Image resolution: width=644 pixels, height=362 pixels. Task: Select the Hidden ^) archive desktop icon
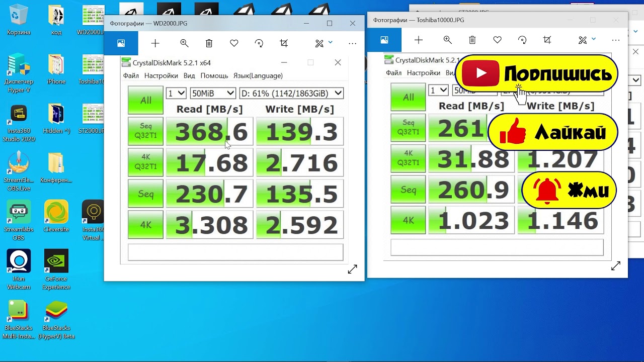(x=56, y=118)
